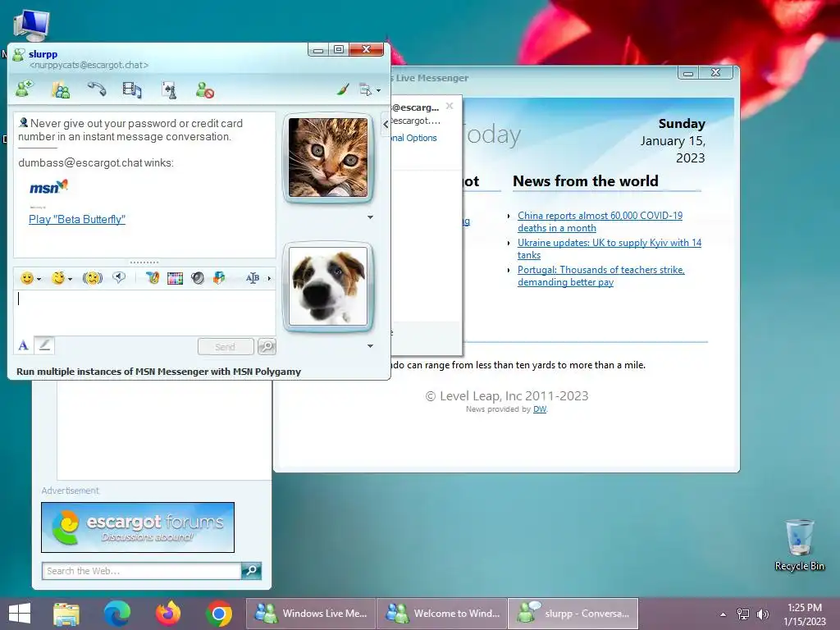Open the handwriting pen icon

point(153,278)
